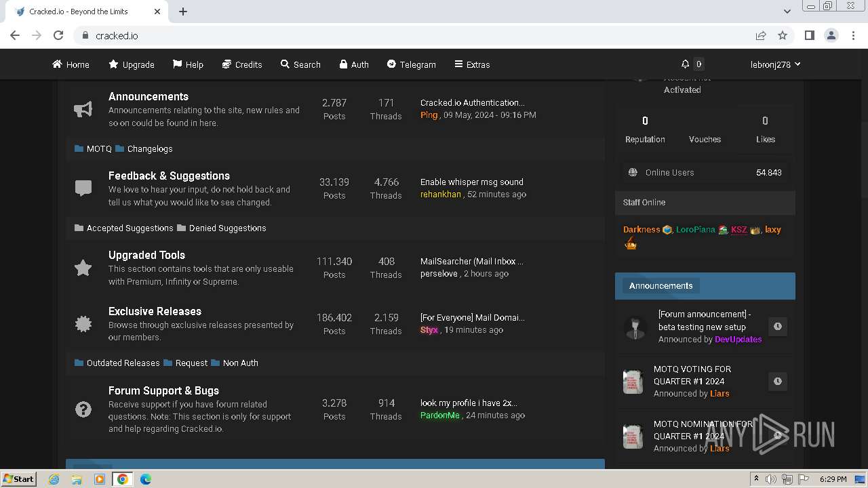Click the Exclusive Releases badge icon
The image size is (868, 488).
(x=83, y=324)
